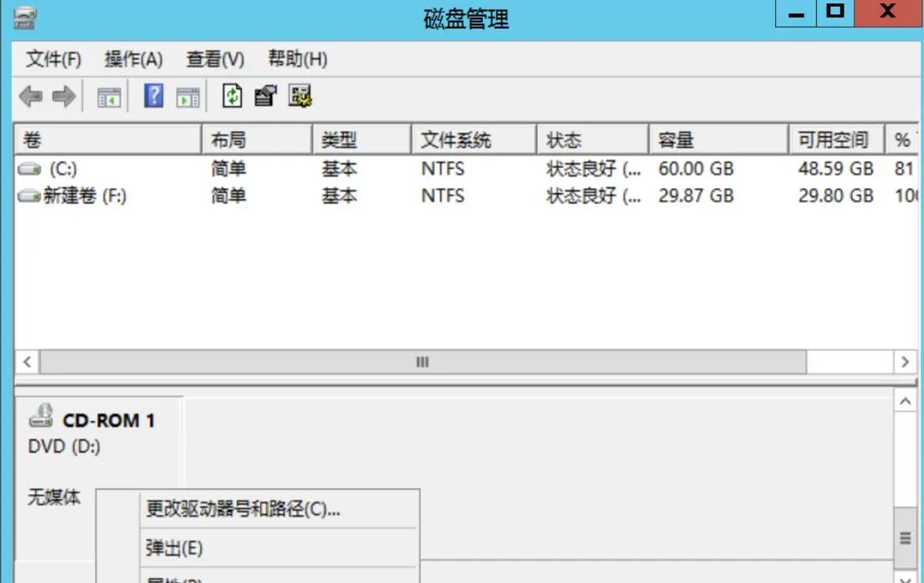924x583 pixels.
Task: Click the 无媒体 status text
Action: click(x=54, y=497)
